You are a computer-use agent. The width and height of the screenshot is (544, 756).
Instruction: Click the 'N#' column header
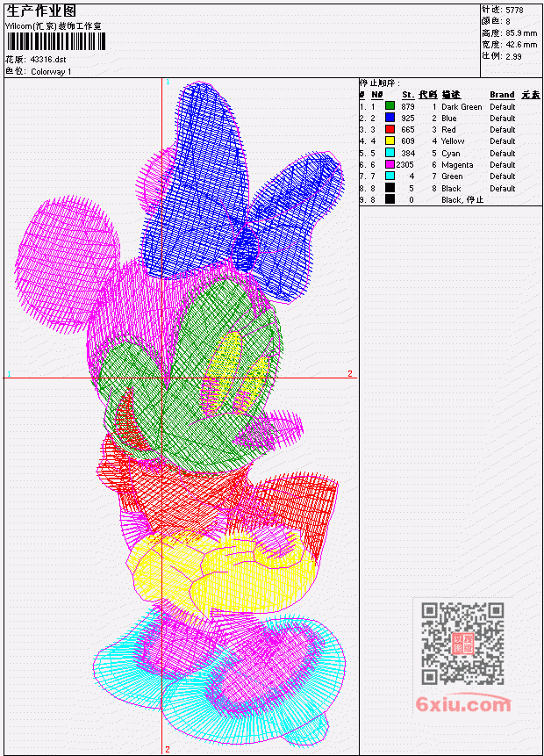click(x=376, y=95)
